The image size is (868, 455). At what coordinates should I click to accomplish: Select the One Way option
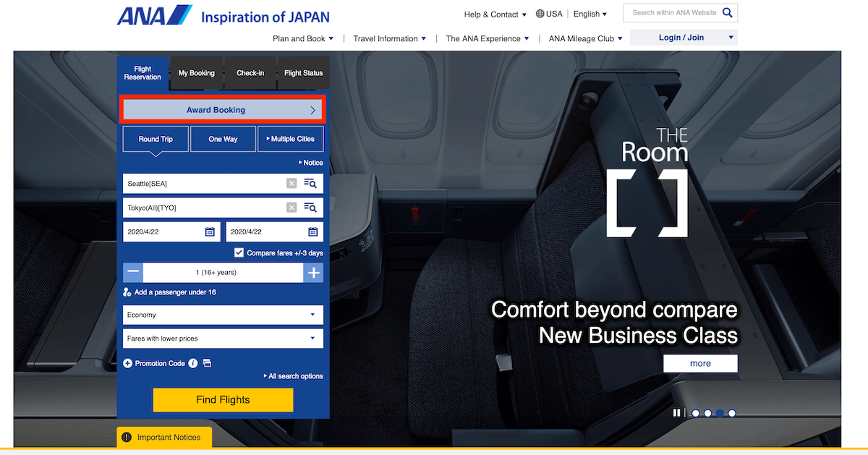tap(223, 139)
